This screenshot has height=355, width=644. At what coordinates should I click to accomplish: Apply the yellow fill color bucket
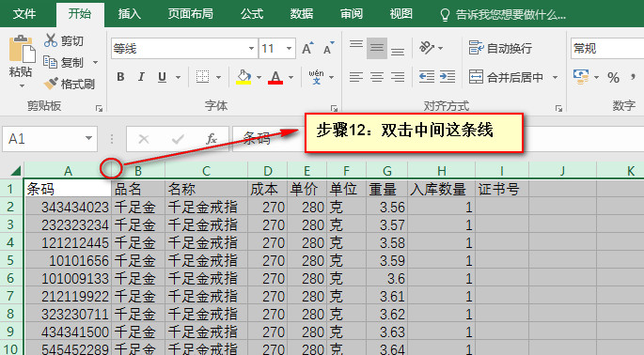click(243, 77)
